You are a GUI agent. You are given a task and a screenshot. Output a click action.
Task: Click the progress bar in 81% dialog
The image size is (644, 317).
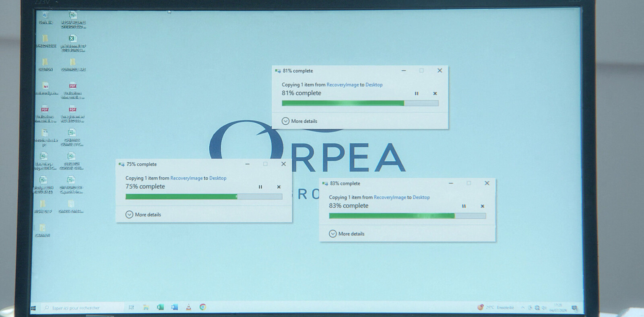pos(360,103)
